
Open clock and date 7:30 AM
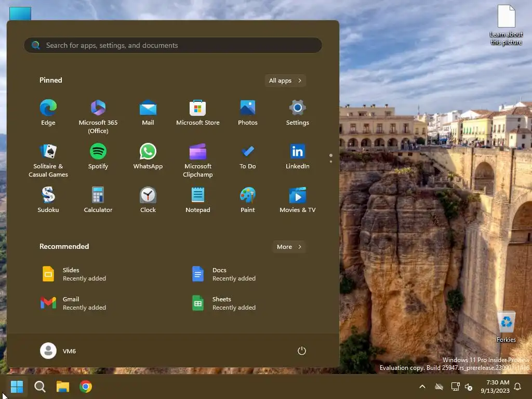[495, 387]
